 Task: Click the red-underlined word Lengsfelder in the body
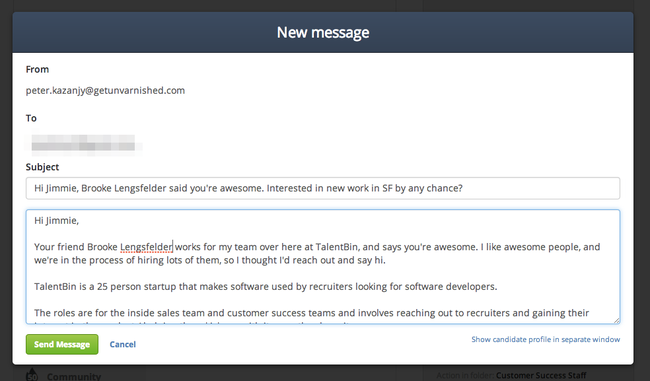[x=146, y=247]
